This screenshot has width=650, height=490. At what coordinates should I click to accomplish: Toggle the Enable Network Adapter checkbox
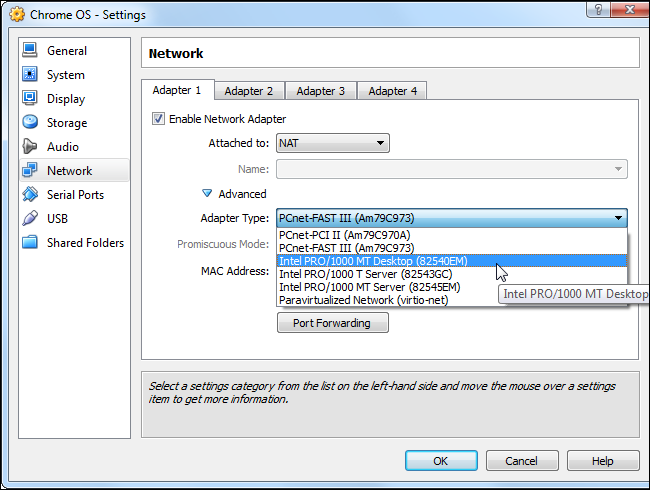pos(158,119)
